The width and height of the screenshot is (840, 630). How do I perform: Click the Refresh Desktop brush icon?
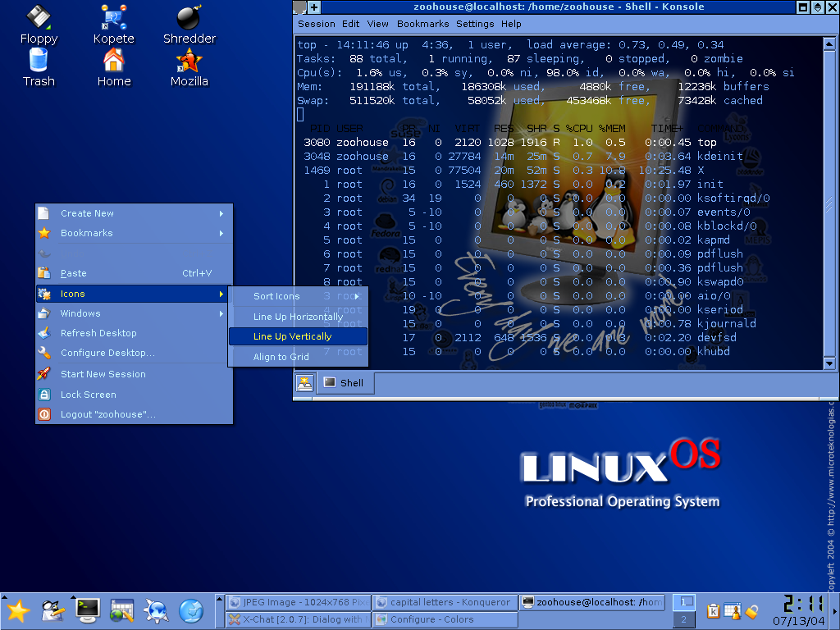pos(44,333)
